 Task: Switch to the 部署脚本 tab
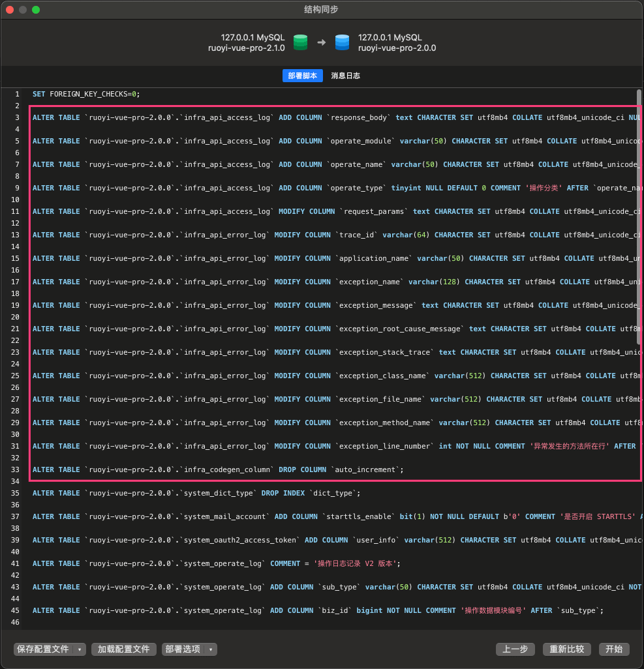(x=302, y=76)
